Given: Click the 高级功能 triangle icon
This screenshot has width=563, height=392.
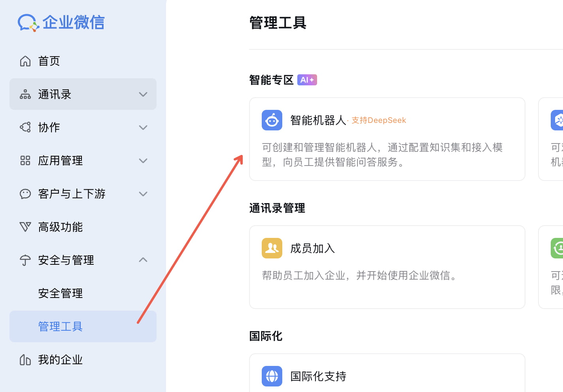Looking at the screenshot, I should (x=25, y=227).
